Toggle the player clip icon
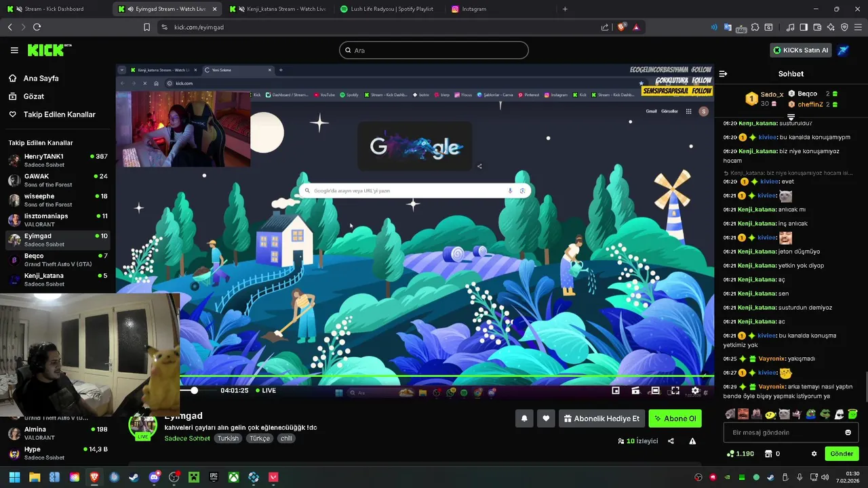This screenshot has width=868, height=488. pyautogui.click(x=635, y=390)
